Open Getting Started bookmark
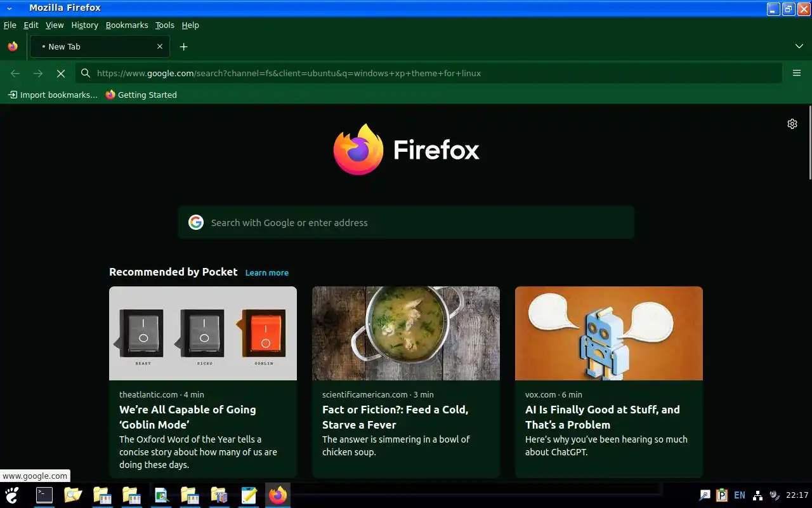Image resolution: width=812 pixels, height=508 pixels. [x=141, y=95]
